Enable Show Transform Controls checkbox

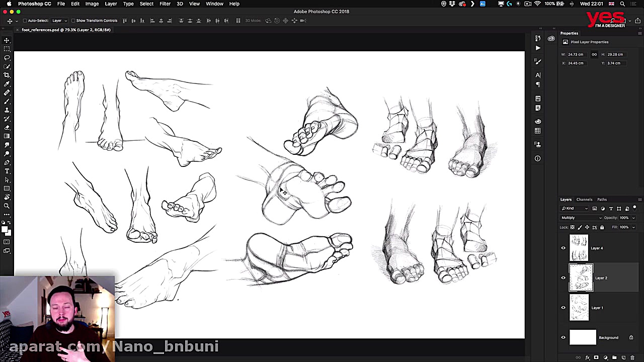pos(73,21)
